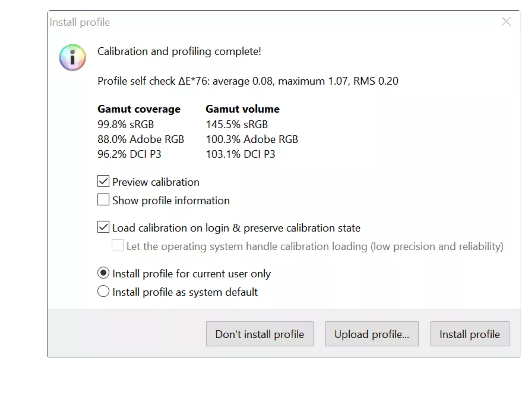
Task: Click the Gamut coverage heading
Action: 139,109
